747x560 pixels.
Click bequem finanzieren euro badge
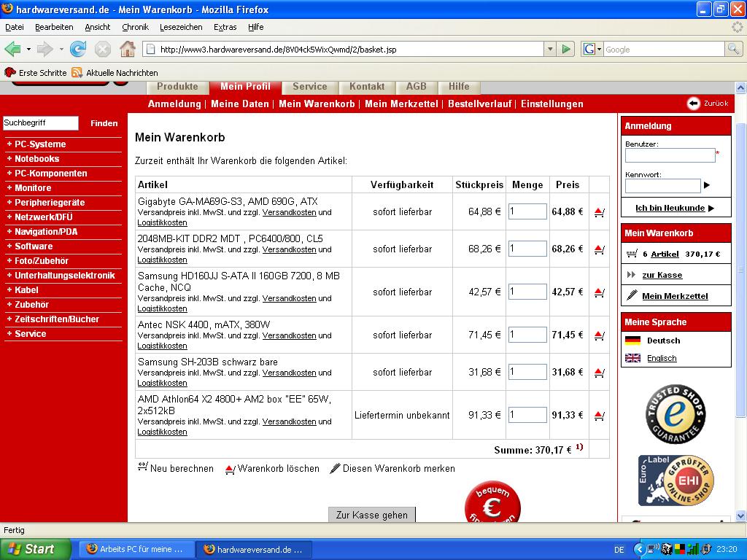click(492, 502)
